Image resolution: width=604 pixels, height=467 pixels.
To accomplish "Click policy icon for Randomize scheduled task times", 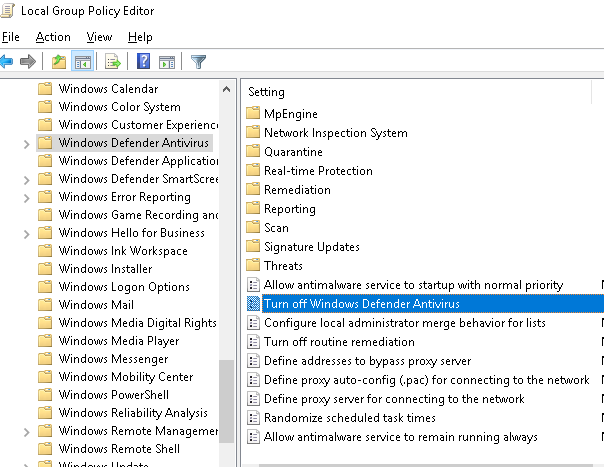I will 253,417.
